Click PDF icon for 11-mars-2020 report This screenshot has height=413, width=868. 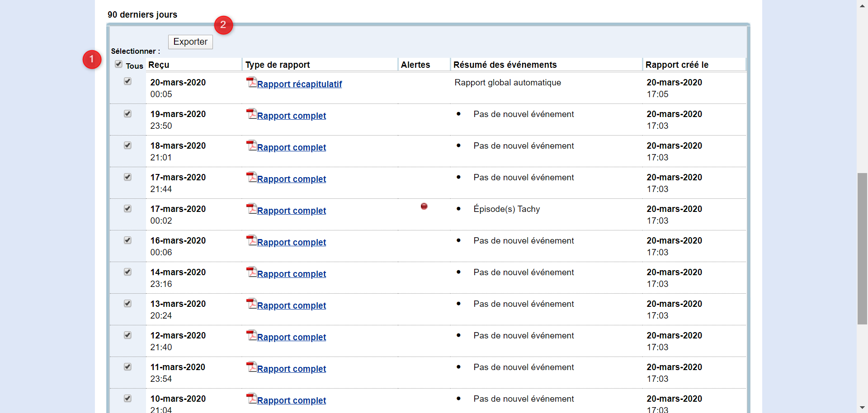251,367
